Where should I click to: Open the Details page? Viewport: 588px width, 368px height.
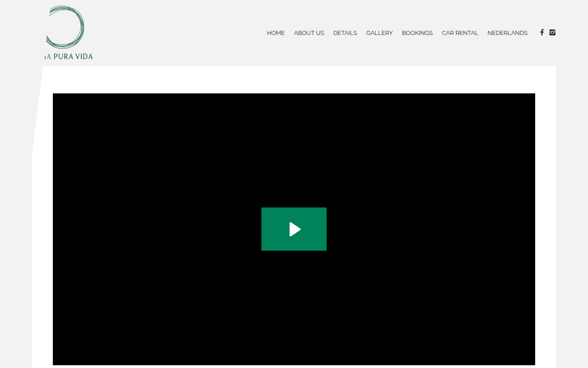click(345, 33)
